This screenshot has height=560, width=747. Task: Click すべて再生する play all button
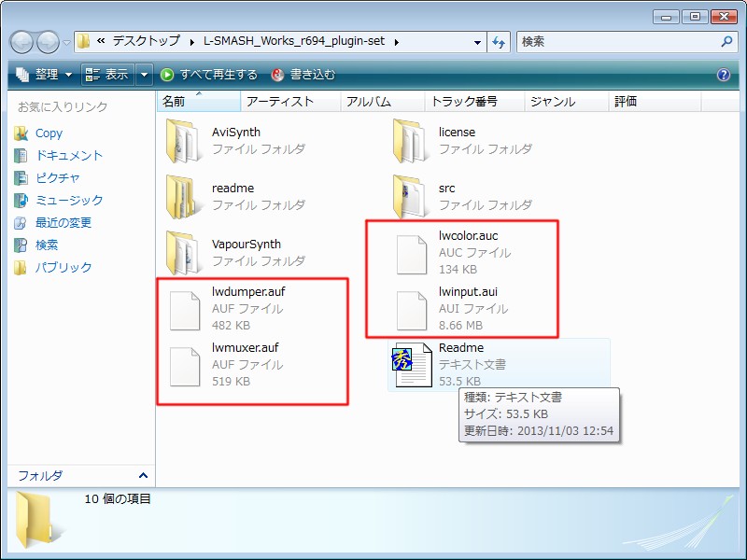209,75
